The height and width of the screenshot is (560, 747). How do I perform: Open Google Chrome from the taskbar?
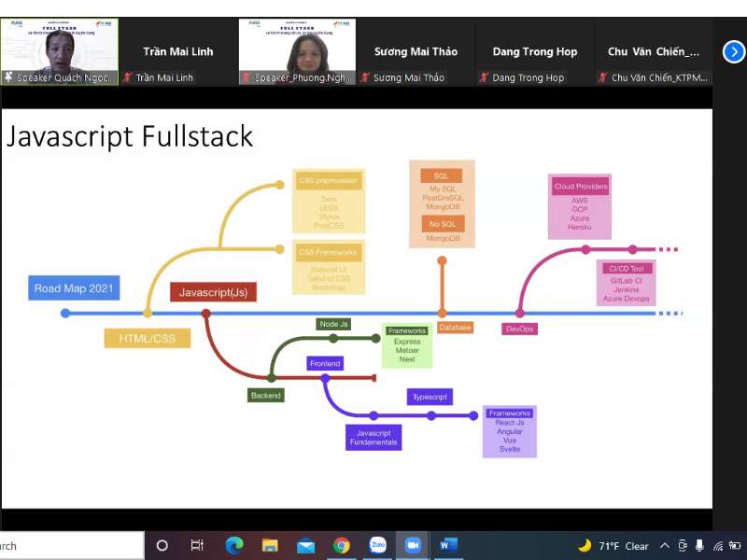click(x=342, y=545)
